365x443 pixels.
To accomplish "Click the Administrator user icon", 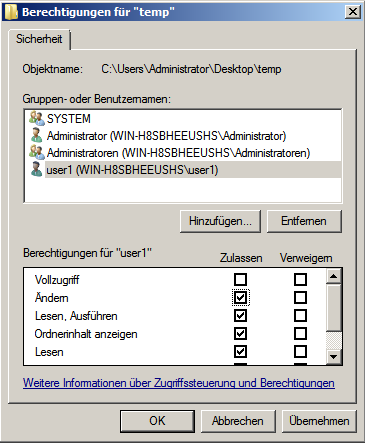I will pyautogui.click(x=36, y=135).
